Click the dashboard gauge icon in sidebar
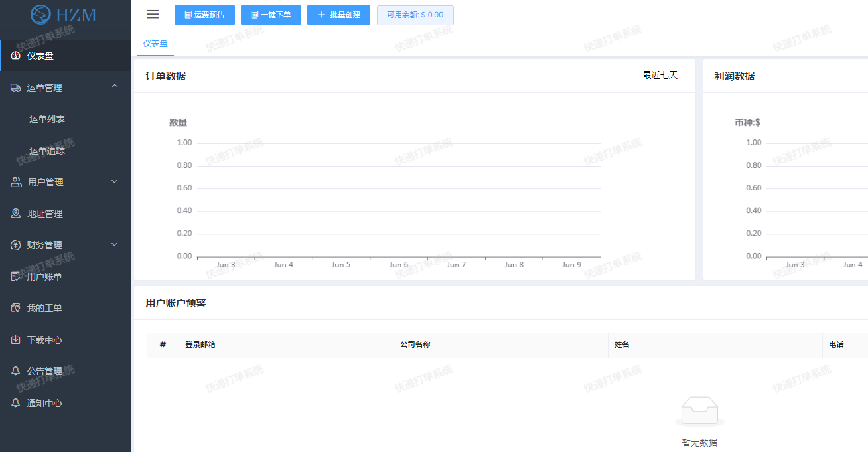Viewport: 868px width, 452px height. coord(16,56)
